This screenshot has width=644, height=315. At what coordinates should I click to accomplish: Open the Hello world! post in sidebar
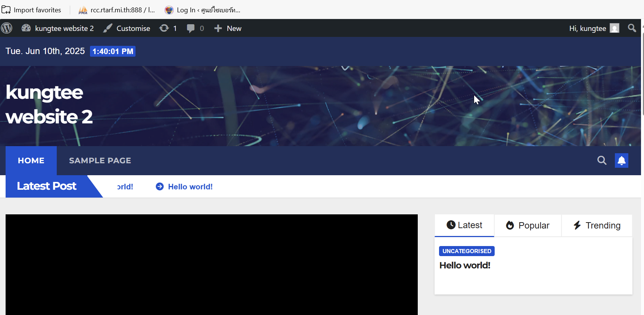[x=465, y=265]
